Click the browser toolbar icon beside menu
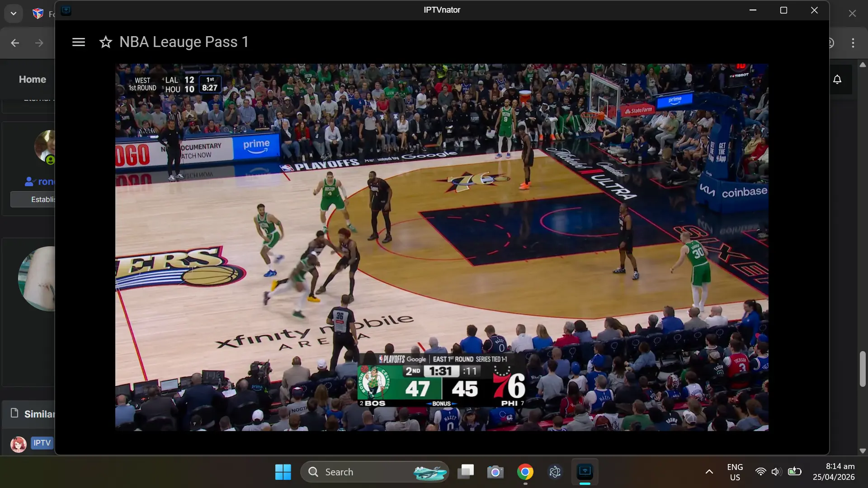Viewport: 868px width, 488px height. click(832, 43)
